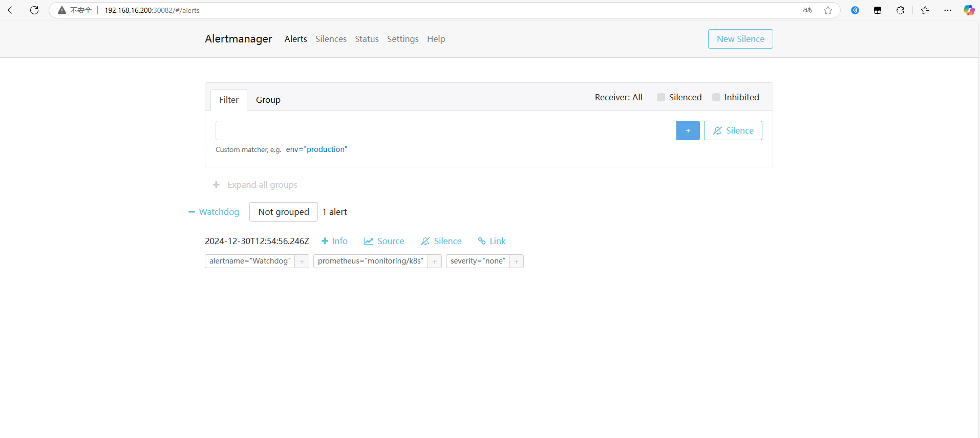Focus the custom matcher filter input

click(x=446, y=130)
